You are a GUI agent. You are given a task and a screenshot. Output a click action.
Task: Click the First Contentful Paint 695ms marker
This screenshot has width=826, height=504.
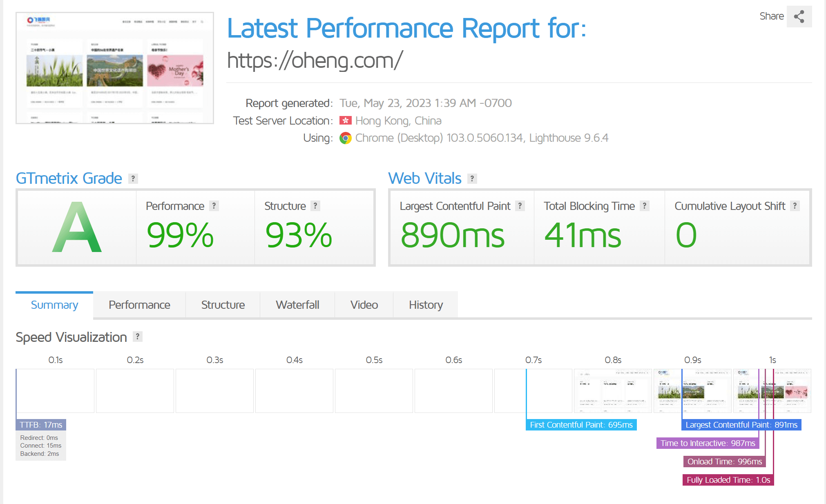coord(581,425)
